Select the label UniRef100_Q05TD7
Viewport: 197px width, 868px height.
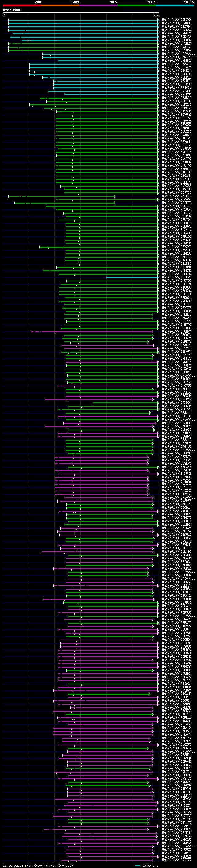coord(176,281)
